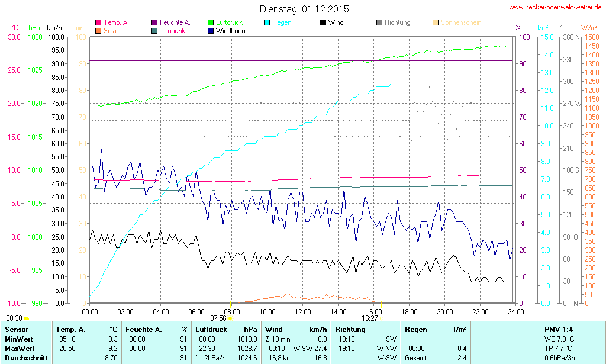Click the chart title Dienstag, 01.12.2015
Screen dimensions: 606x364
304,9
